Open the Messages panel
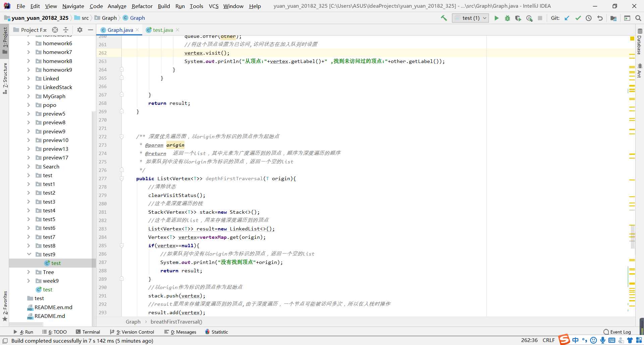The width and height of the screenshot is (644, 345). [x=180, y=332]
